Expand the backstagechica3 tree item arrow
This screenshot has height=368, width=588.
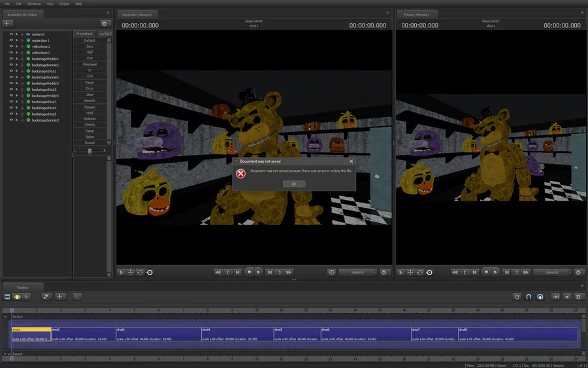coord(17,102)
